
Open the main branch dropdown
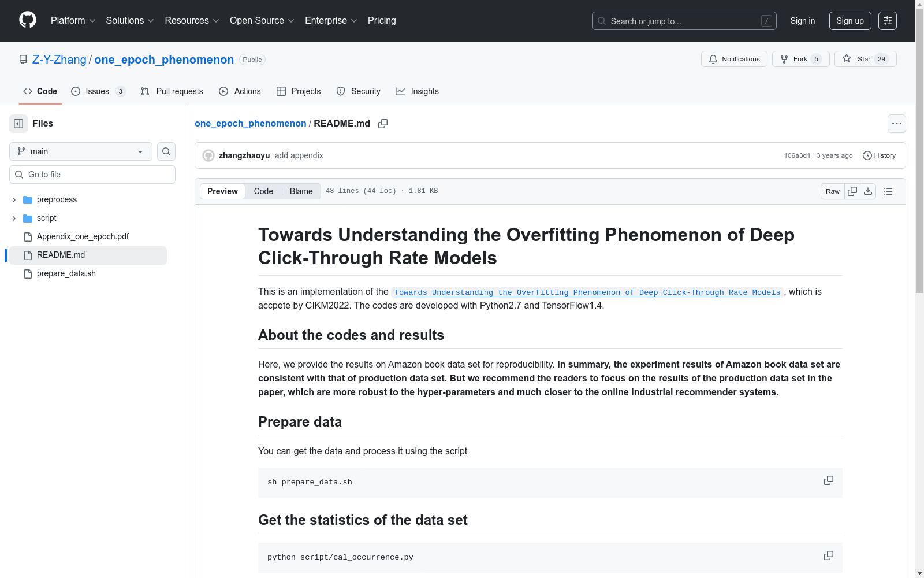[81, 151]
